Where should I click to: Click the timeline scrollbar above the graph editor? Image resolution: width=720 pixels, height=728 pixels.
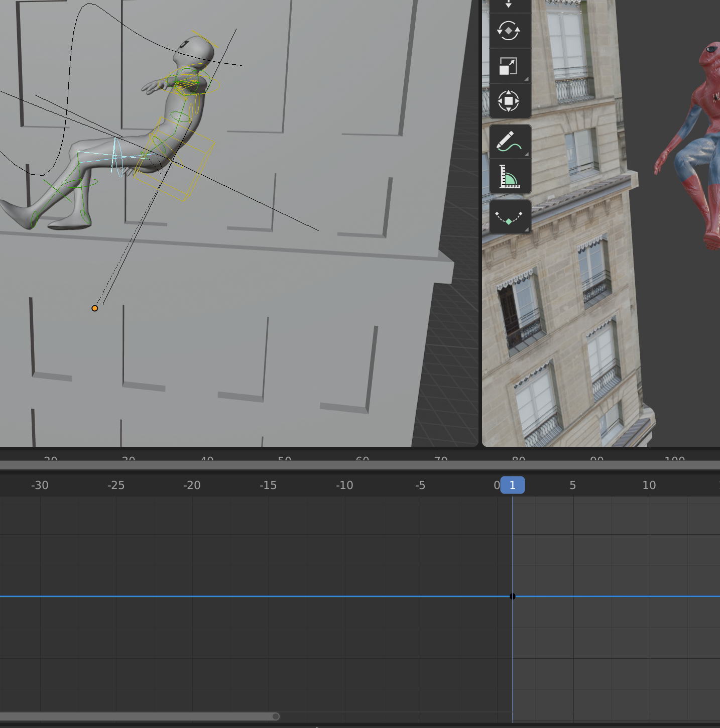360,465
